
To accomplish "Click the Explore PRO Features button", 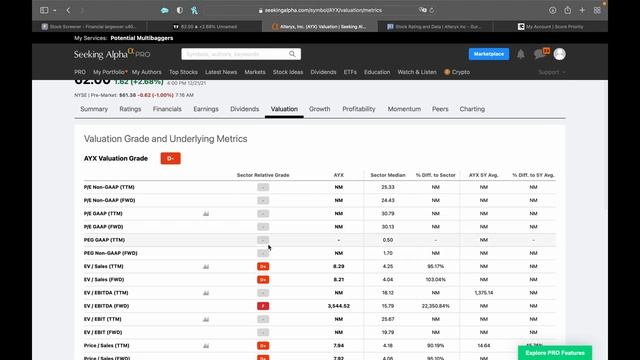I will click(555, 353).
